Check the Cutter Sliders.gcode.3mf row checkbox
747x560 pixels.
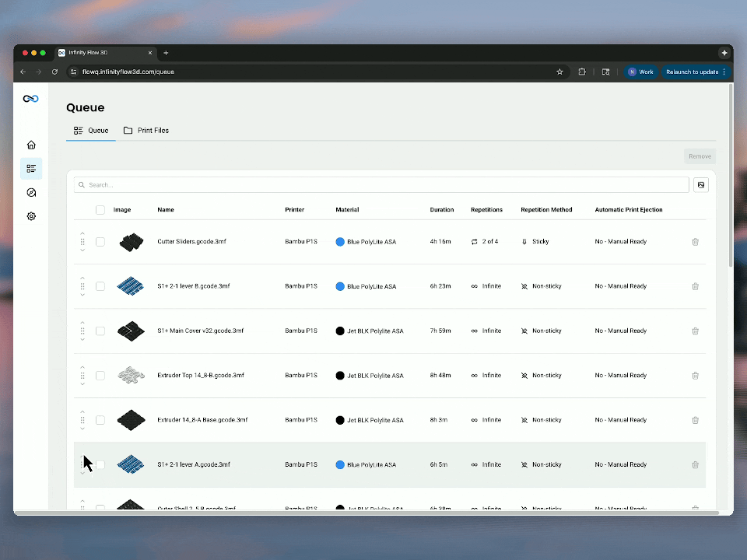point(100,242)
